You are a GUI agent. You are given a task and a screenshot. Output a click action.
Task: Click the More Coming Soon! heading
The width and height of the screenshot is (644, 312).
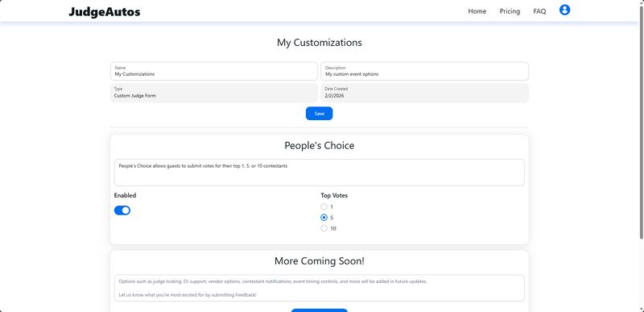pyautogui.click(x=319, y=261)
